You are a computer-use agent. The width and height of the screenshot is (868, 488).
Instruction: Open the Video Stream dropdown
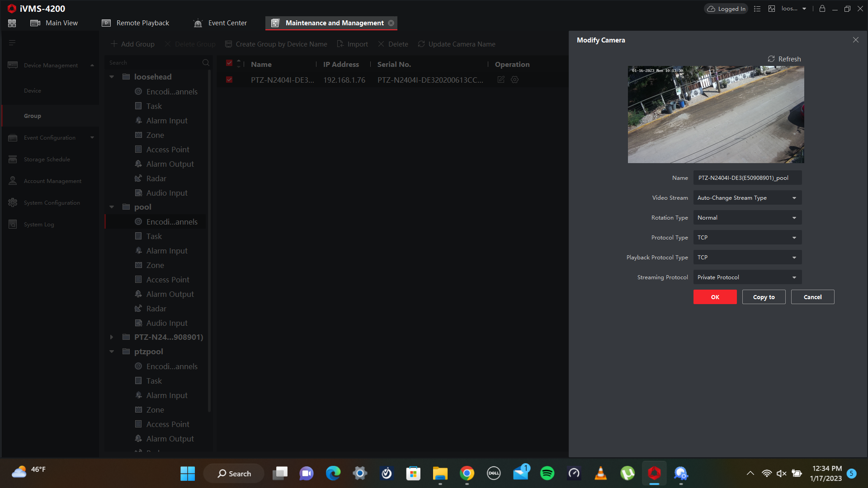(x=747, y=198)
